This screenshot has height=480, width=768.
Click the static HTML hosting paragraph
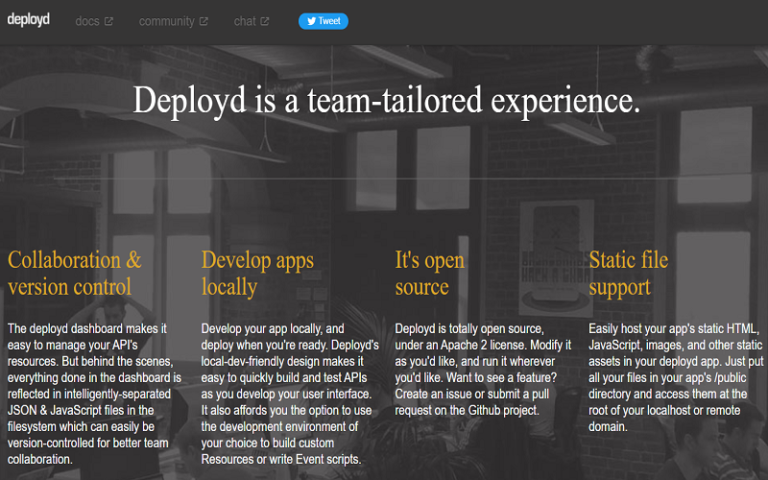[676, 377]
